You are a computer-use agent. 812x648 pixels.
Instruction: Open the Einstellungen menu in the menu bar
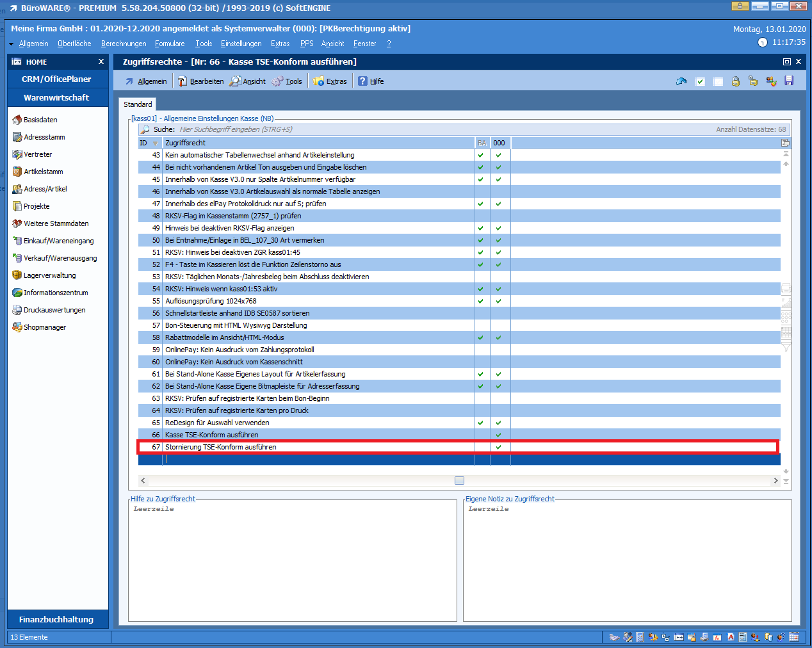click(x=241, y=44)
